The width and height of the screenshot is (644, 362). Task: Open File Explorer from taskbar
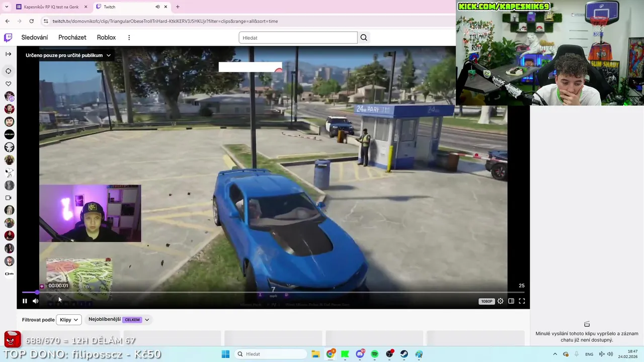pos(315,354)
